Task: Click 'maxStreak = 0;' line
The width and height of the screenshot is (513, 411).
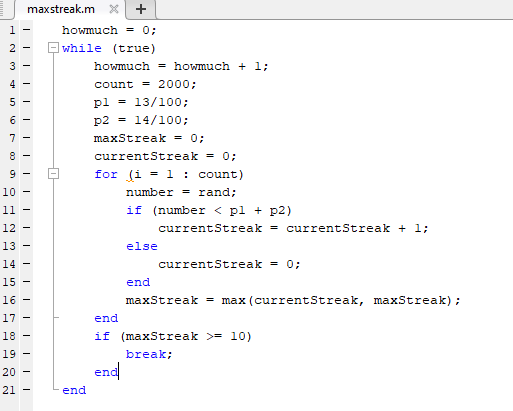Action: click(149, 138)
